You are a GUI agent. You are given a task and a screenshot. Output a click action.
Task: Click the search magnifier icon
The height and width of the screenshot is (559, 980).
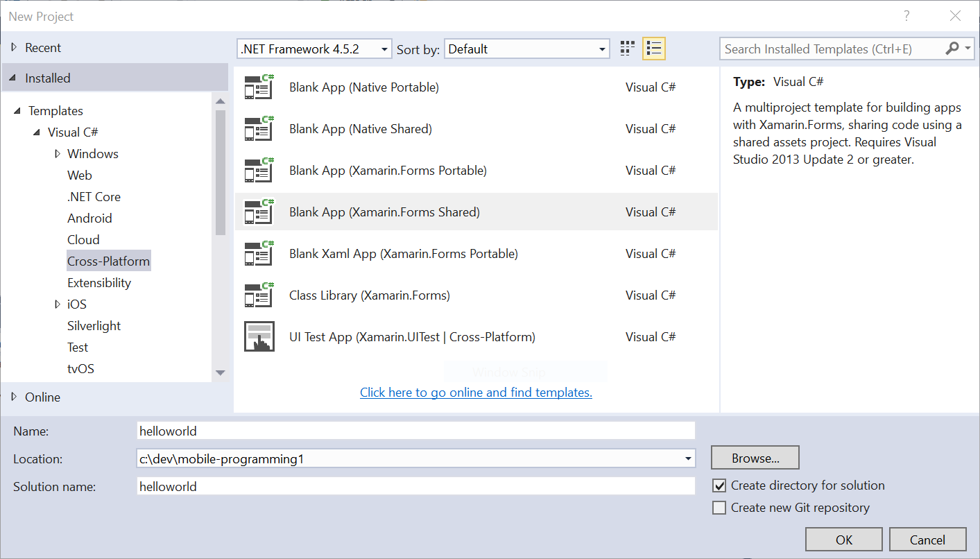click(x=952, y=49)
